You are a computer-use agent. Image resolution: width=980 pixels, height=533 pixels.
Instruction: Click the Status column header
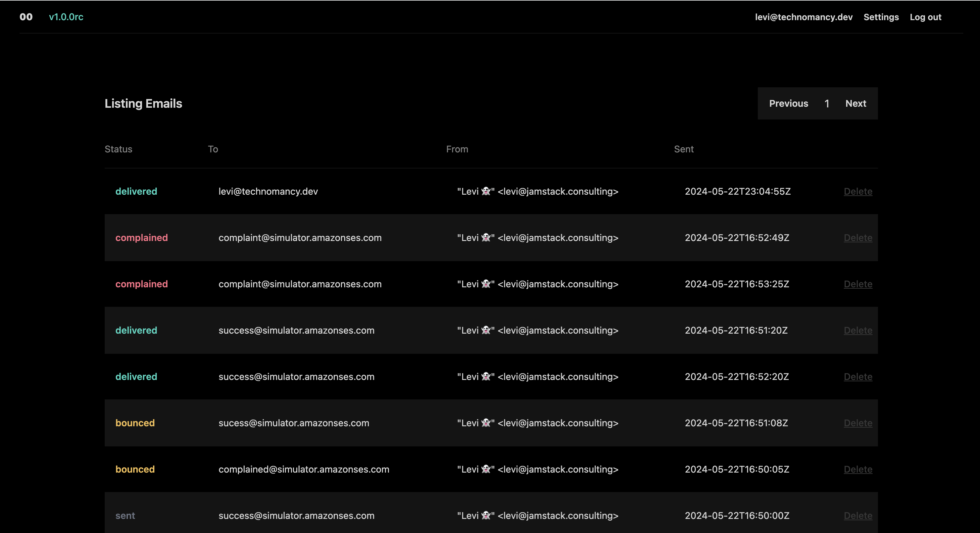click(x=118, y=149)
